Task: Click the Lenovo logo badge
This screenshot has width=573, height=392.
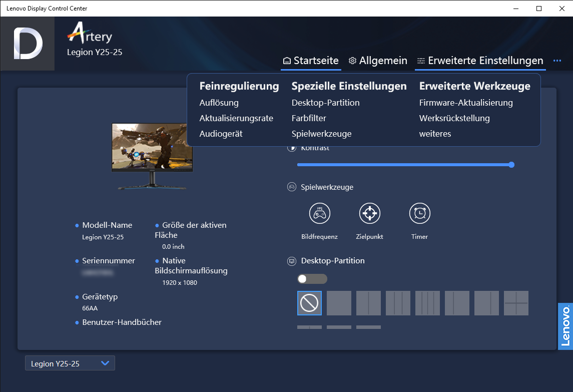Action: coord(565,326)
